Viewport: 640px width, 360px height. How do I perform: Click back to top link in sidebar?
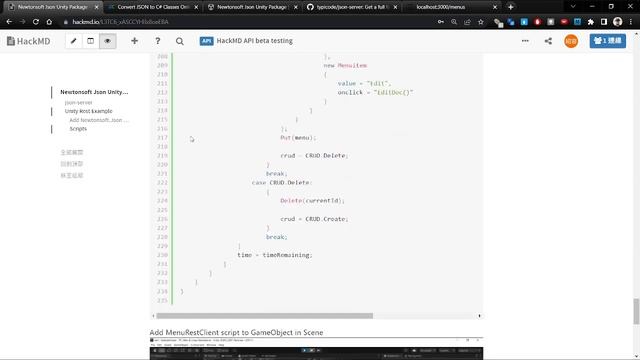(x=72, y=164)
